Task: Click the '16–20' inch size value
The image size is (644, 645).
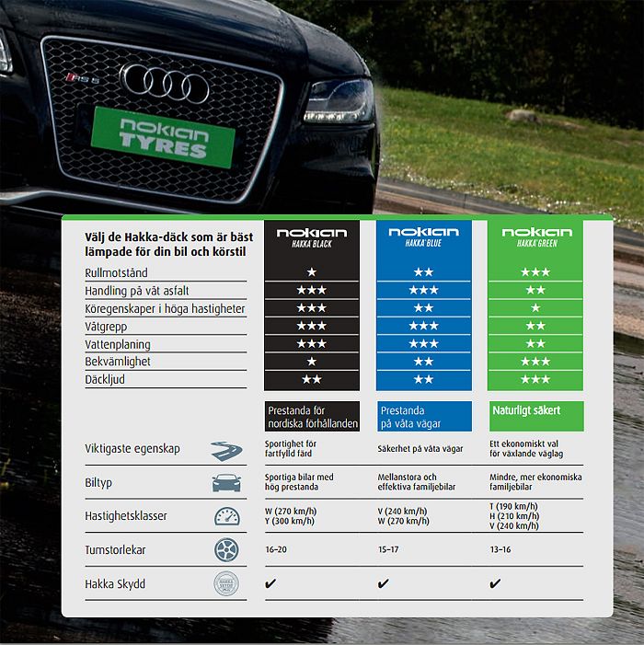Action: click(276, 549)
